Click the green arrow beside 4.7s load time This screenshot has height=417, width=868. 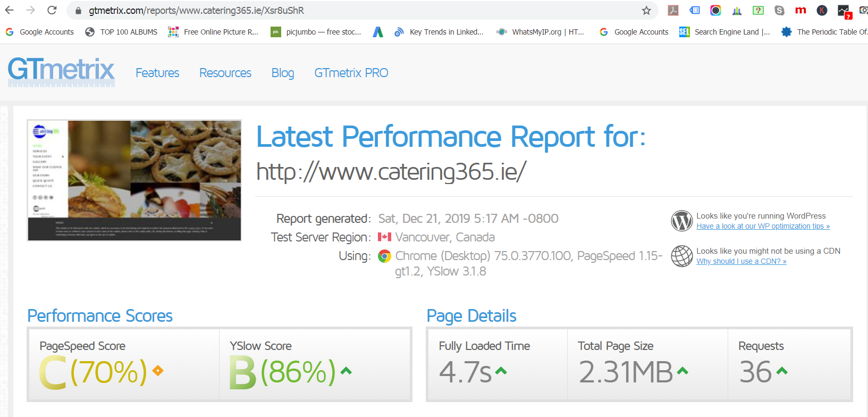coord(501,371)
